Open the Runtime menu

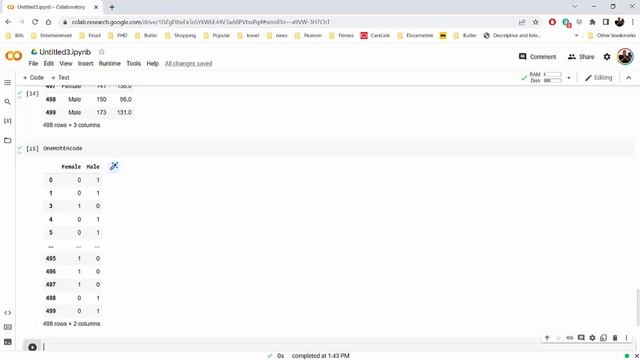pyautogui.click(x=109, y=64)
